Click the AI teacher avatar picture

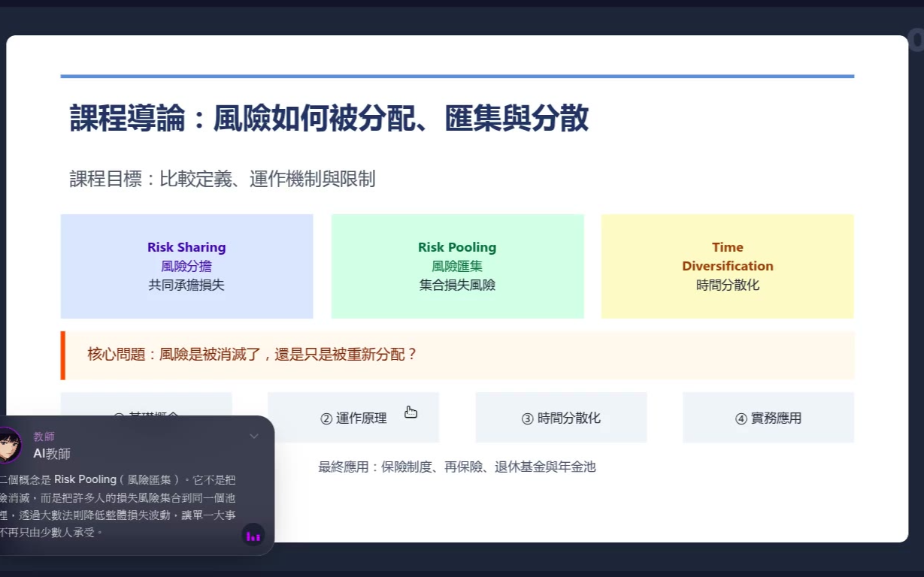pyautogui.click(x=8, y=445)
